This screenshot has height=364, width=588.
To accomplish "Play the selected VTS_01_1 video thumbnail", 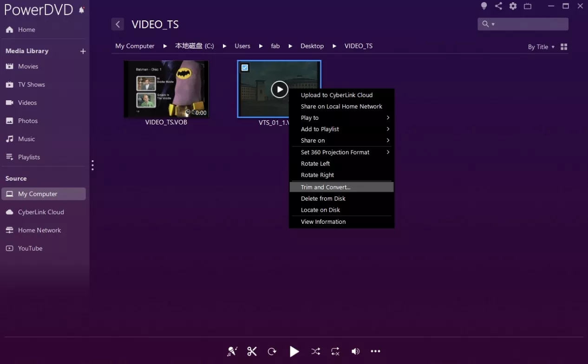I will click(x=280, y=89).
